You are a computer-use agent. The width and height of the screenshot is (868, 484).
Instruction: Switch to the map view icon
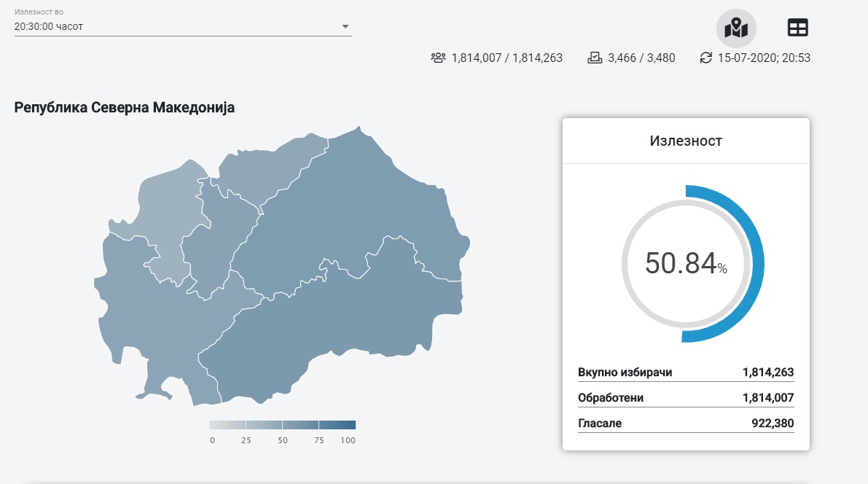pos(736,28)
